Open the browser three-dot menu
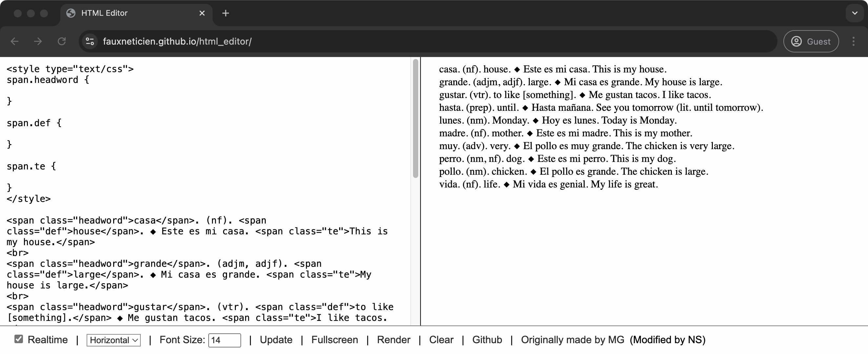The width and height of the screenshot is (868, 354). pos(853,41)
